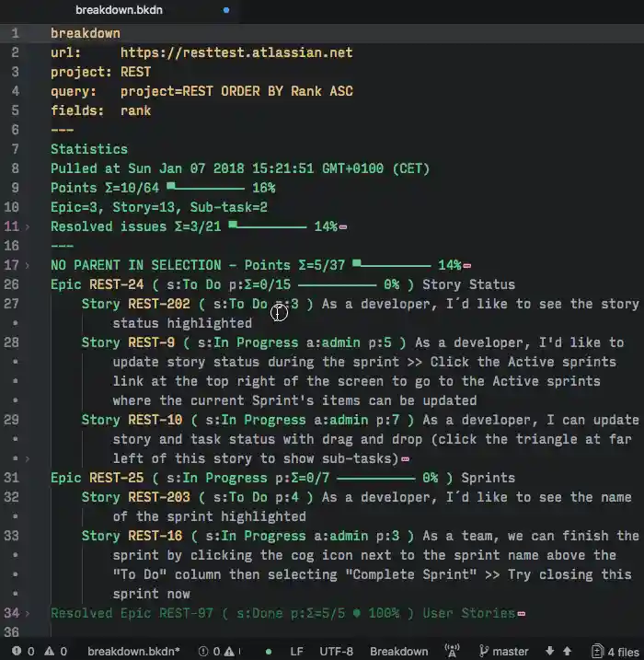Click the 'project:' value REST

point(135,72)
